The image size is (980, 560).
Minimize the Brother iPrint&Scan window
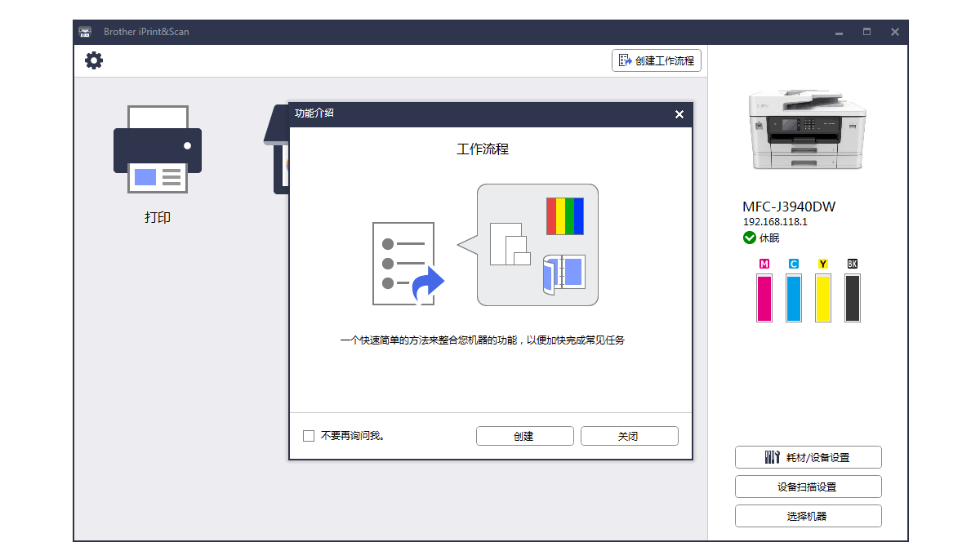(x=839, y=32)
